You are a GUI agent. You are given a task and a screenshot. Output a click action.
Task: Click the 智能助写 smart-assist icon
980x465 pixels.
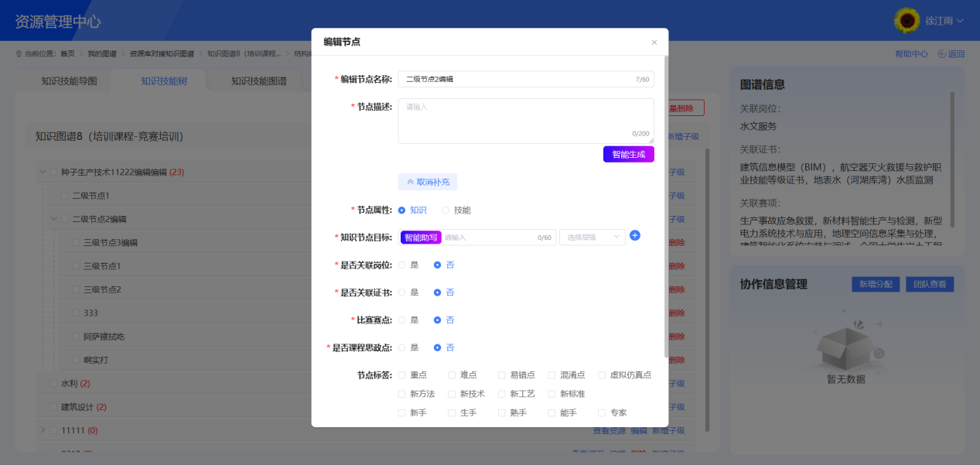[x=423, y=236]
